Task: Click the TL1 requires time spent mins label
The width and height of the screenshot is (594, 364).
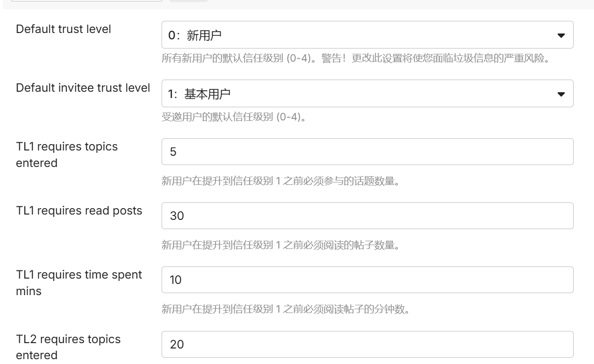Action: [79, 283]
